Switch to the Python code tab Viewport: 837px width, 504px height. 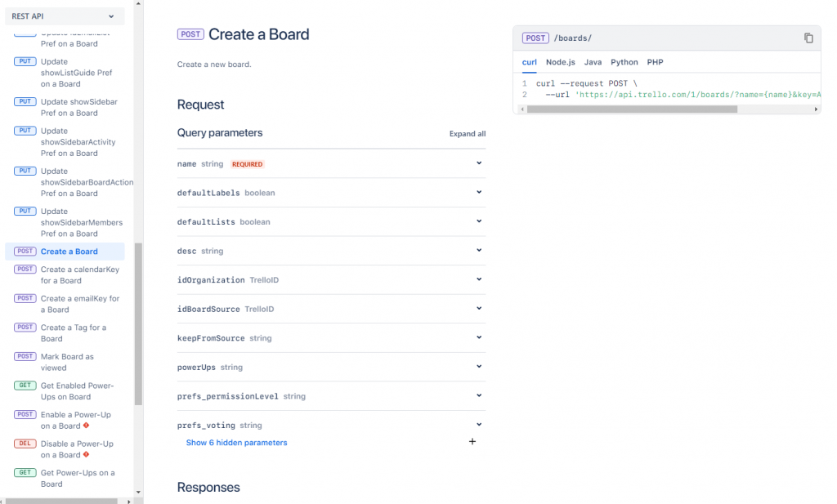[624, 62]
